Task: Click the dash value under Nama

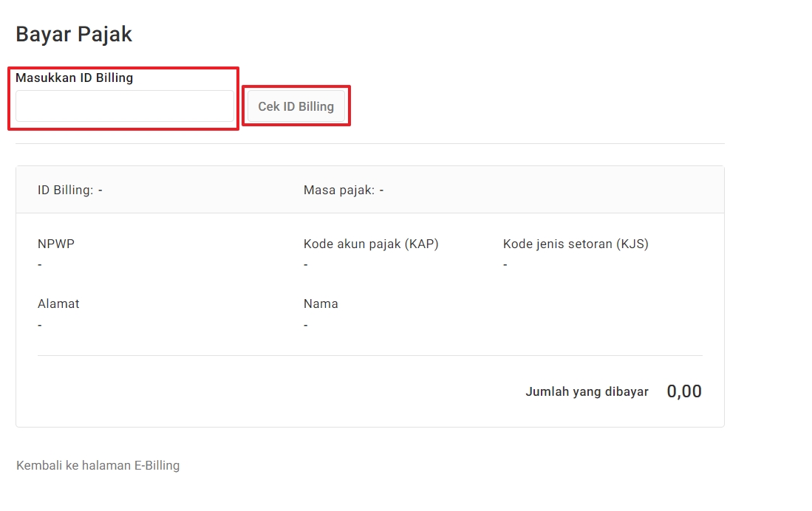Action: pyautogui.click(x=306, y=325)
